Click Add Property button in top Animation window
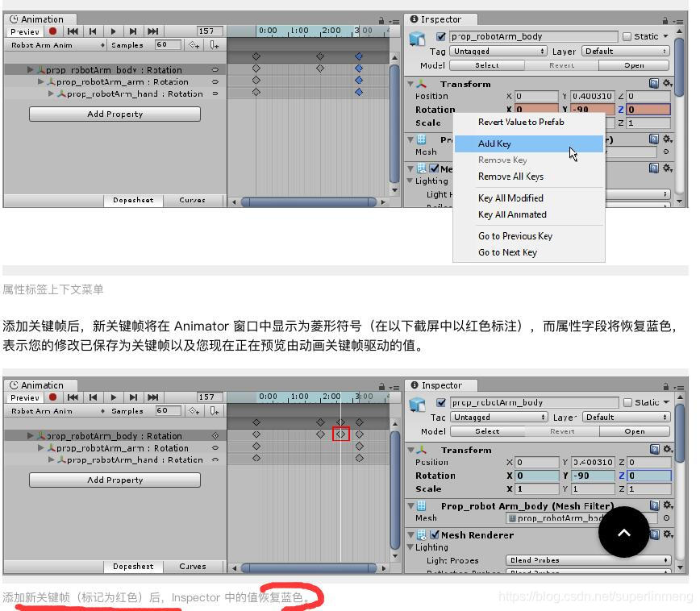This screenshot has width=700, height=611. tap(115, 114)
